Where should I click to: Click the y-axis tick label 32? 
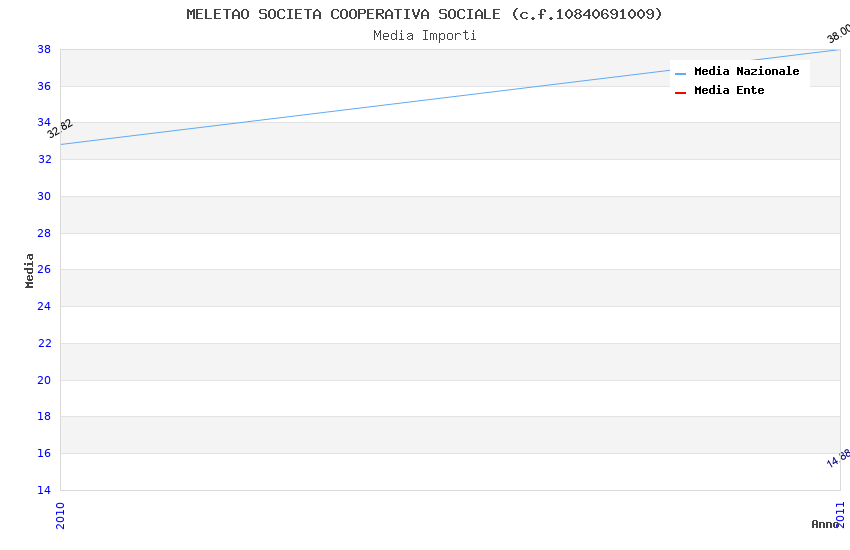click(44, 159)
